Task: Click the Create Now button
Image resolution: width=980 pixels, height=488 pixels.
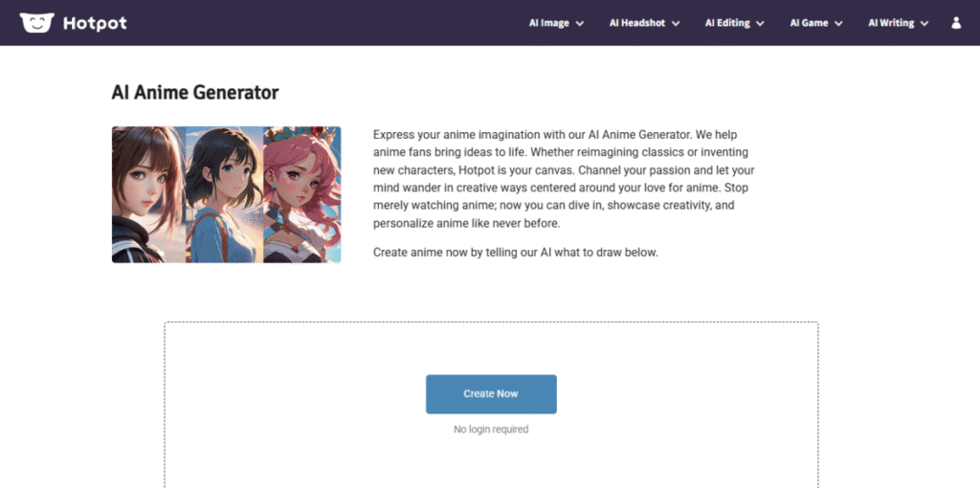Action: tap(491, 394)
